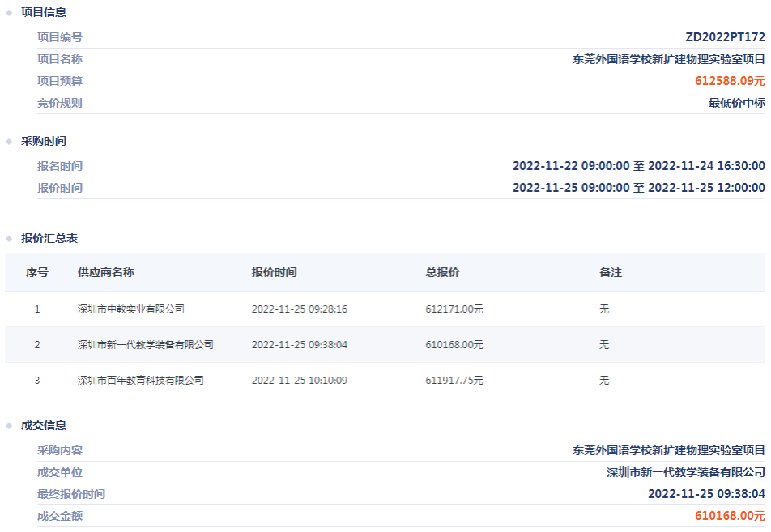This screenshot has height=532, width=771.
Task: Click the 报价时间 table column header
Action: tap(275, 272)
